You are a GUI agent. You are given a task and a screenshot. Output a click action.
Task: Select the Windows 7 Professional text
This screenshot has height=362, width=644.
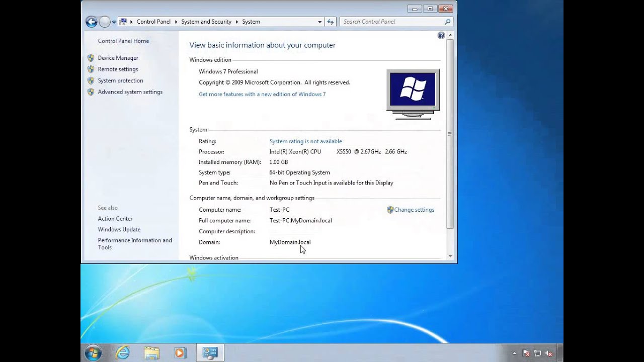(228, 72)
